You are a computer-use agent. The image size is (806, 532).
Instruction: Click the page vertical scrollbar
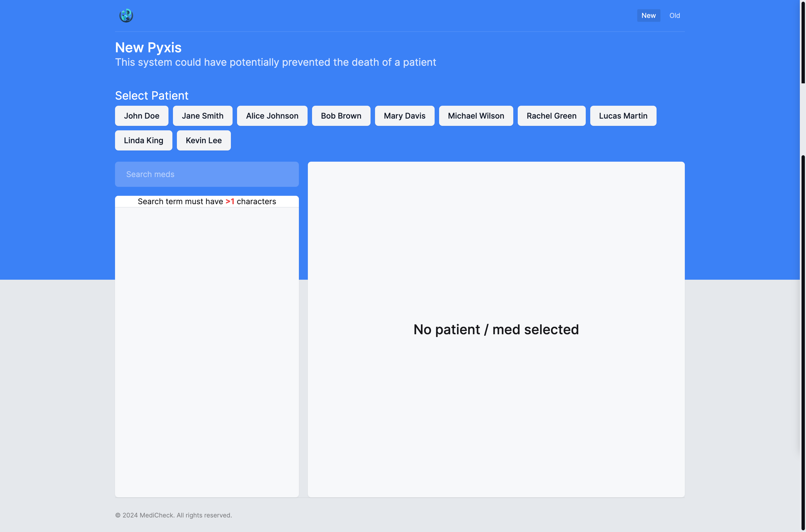pos(803,43)
